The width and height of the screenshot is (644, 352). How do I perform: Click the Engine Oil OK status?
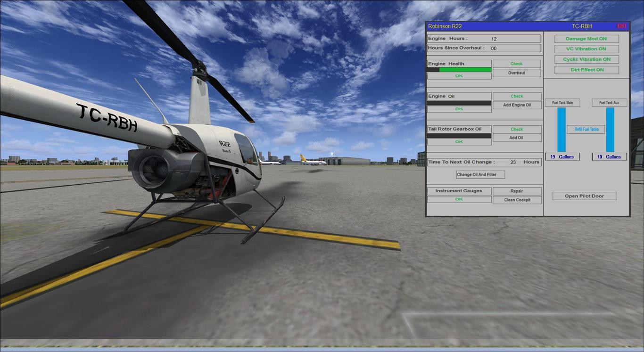pyautogui.click(x=459, y=109)
